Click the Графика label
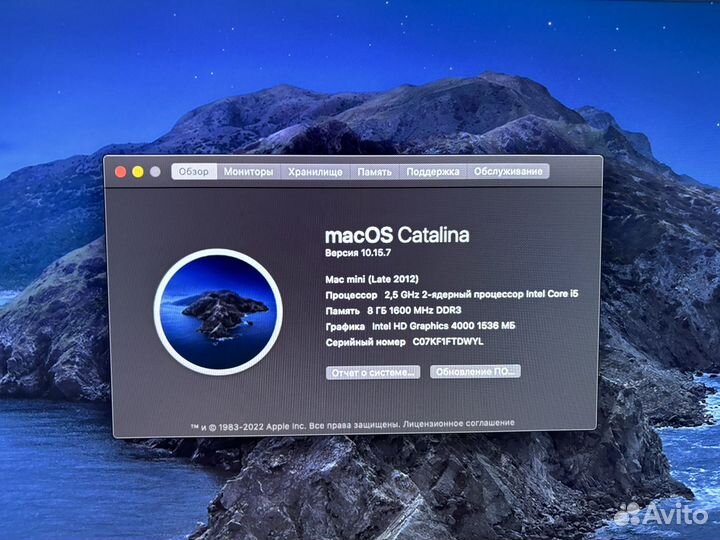This screenshot has width=720, height=540. coord(345,326)
